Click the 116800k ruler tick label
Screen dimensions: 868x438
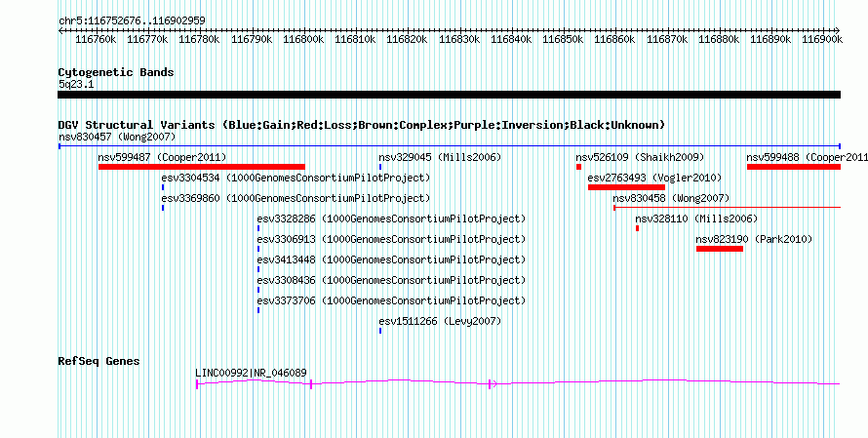(x=304, y=40)
